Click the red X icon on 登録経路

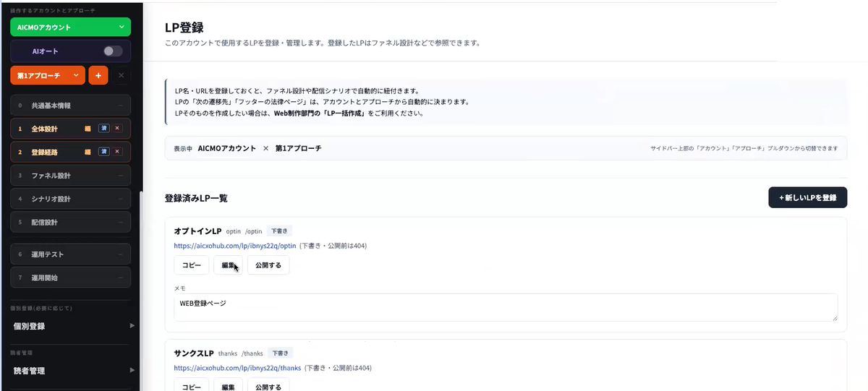[118, 152]
